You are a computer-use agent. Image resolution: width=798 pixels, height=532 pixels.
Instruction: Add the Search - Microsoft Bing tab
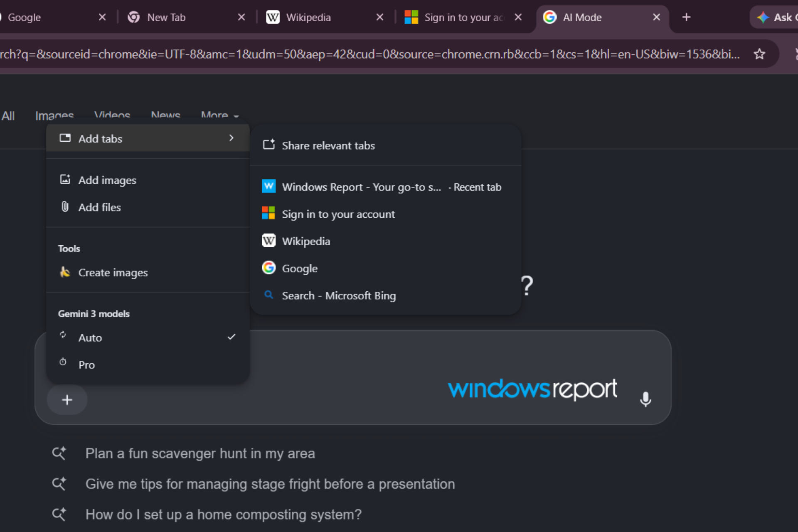386,296
